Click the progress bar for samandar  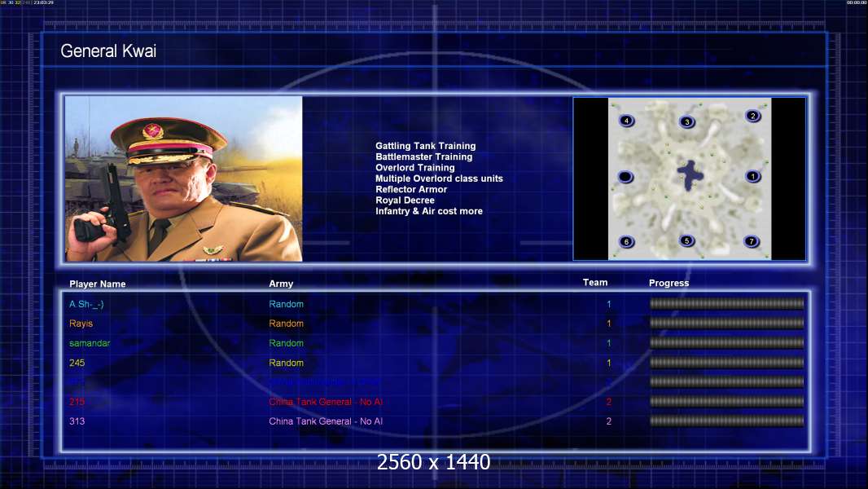click(x=726, y=343)
